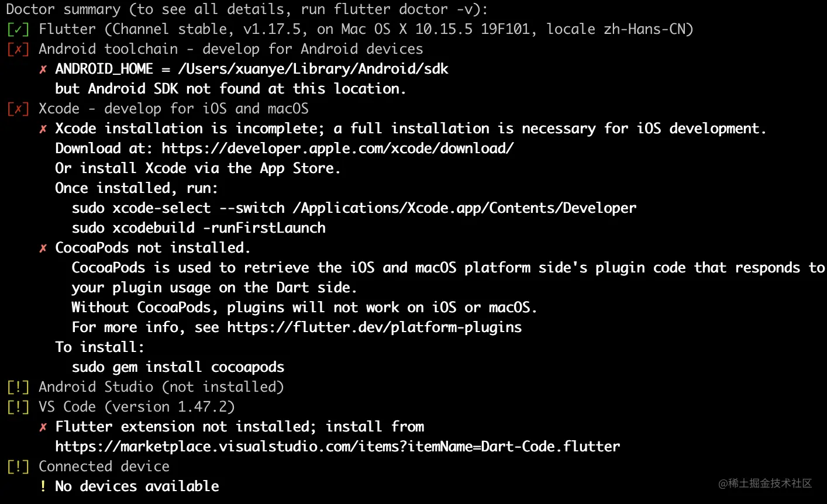Open the marketplace.visualstudio.com Dart-Code.flutter link
The image size is (827, 504).
pos(337,447)
